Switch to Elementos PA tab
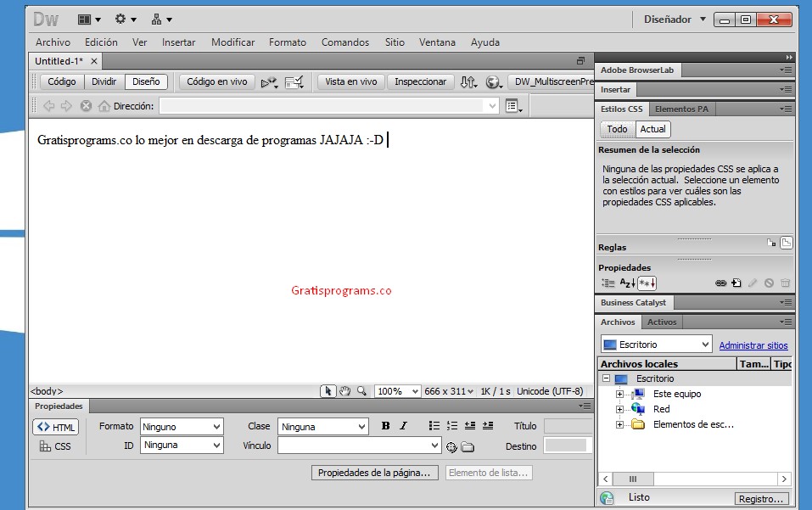This screenshot has width=812, height=510. (x=681, y=109)
